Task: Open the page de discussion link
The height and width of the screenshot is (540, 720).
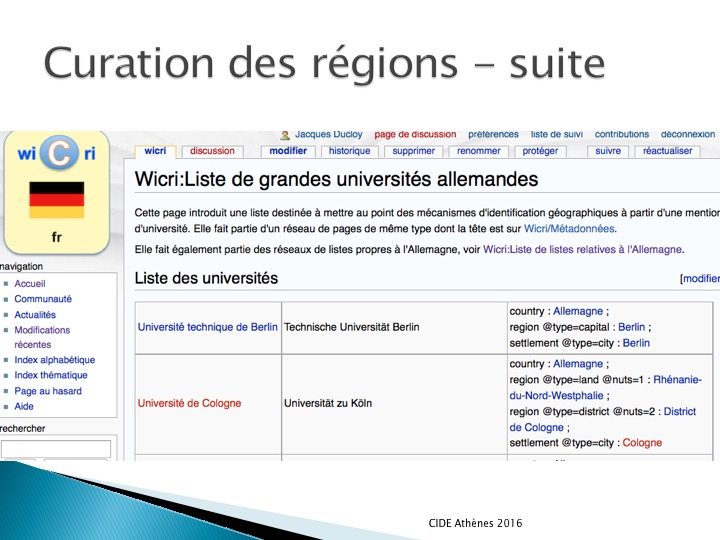Action: (x=415, y=135)
